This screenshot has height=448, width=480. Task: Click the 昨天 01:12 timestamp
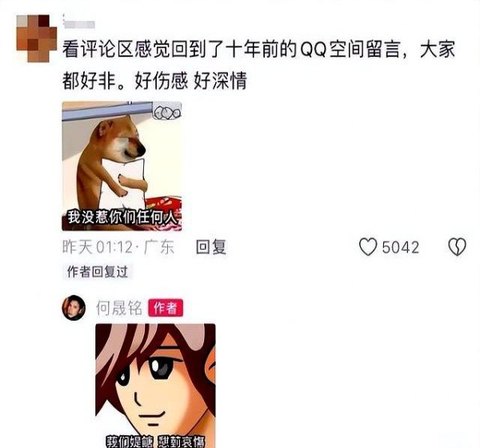click(x=98, y=247)
